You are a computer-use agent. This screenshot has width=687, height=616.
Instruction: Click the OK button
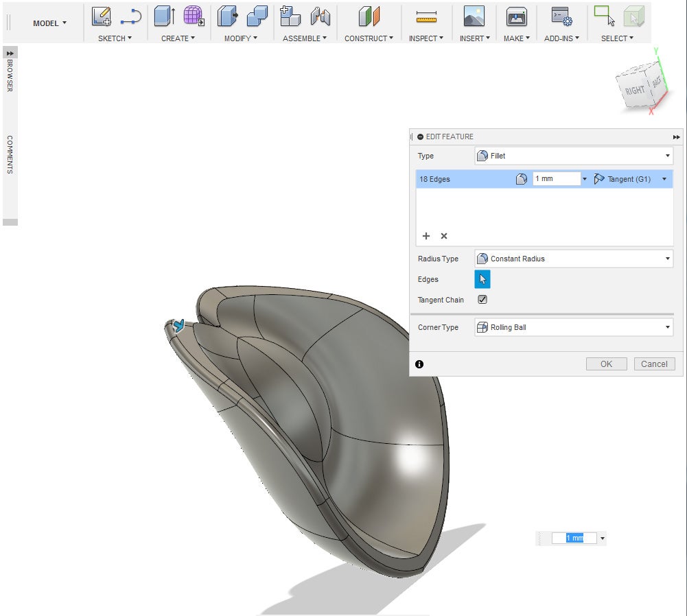(x=606, y=364)
